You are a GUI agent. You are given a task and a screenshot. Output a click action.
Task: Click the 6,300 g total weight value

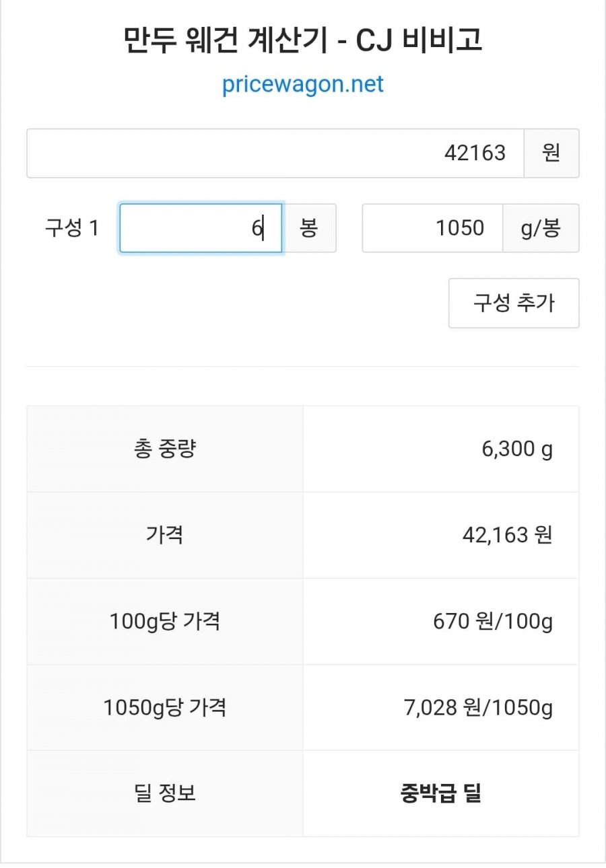click(x=516, y=449)
